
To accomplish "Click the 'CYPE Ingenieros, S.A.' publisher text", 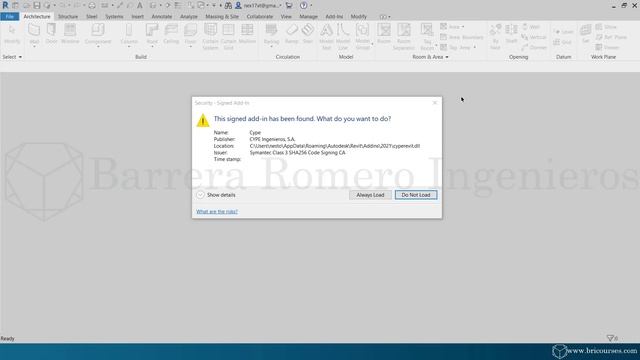I will [272, 139].
